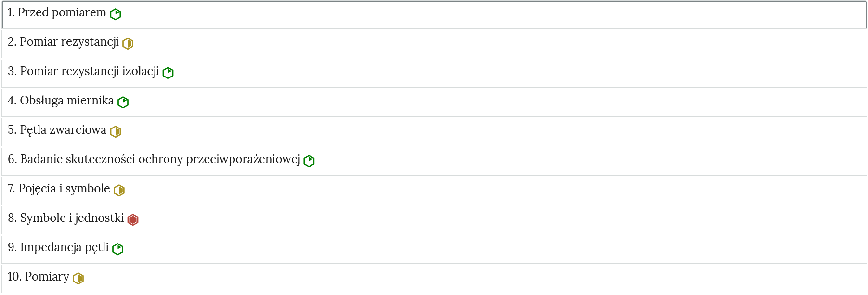Click green hexagon icon beside Impedancja pętli
The height and width of the screenshot is (295, 868).
pos(118,249)
